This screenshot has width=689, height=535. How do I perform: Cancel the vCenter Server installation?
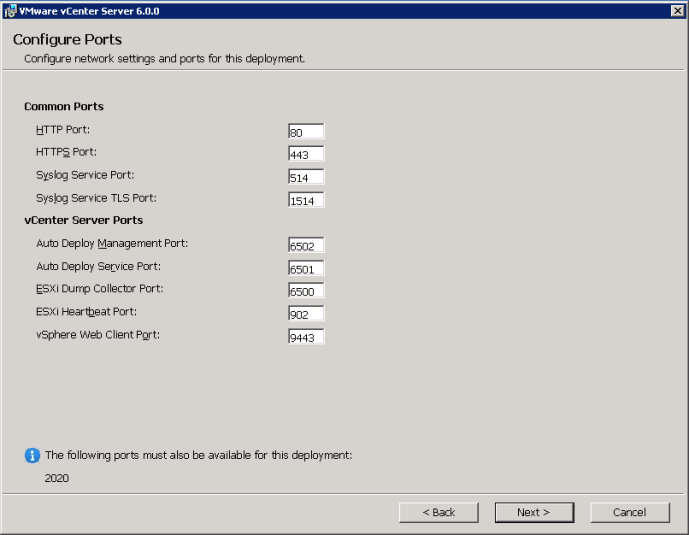point(629,512)
